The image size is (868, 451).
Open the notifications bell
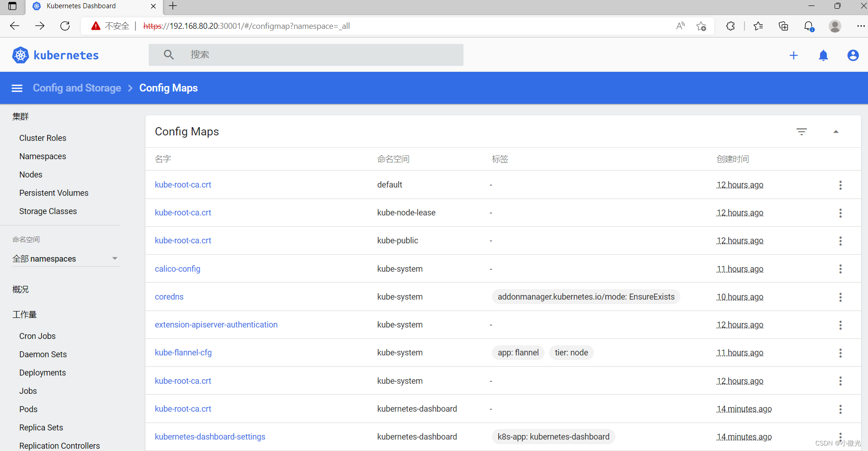[824, 55]
